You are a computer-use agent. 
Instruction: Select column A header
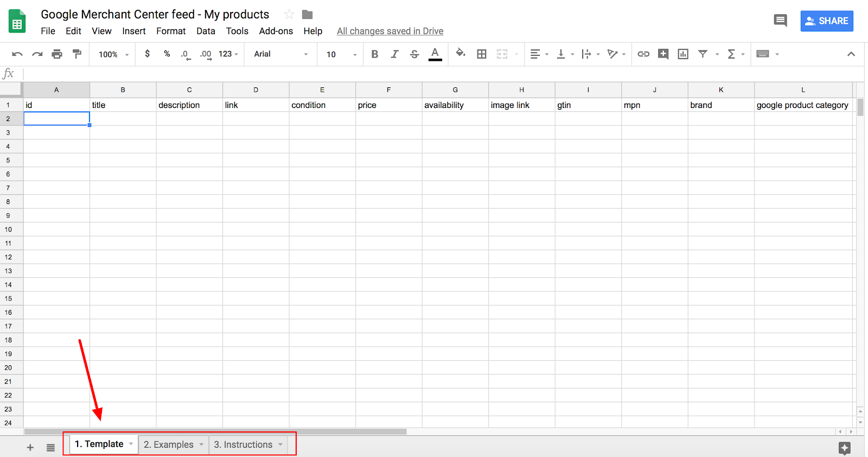[x=56, y=90]
